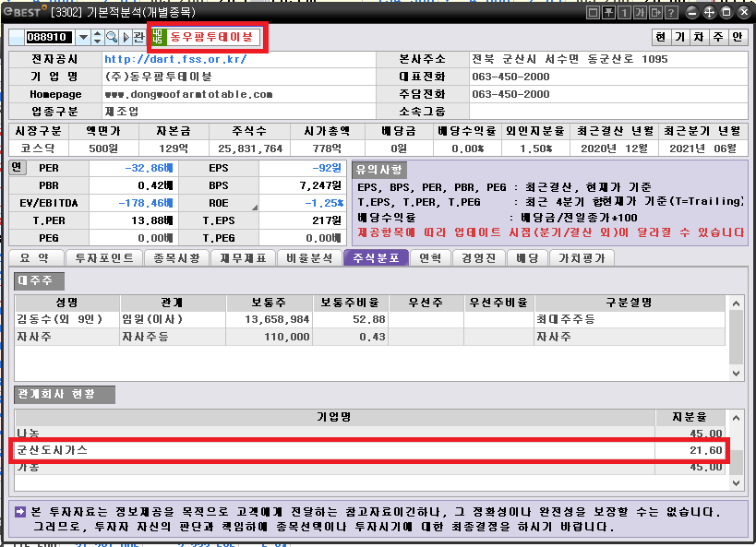
Task: Click the '관' button beside stock code
Action: tap(139, 37)
